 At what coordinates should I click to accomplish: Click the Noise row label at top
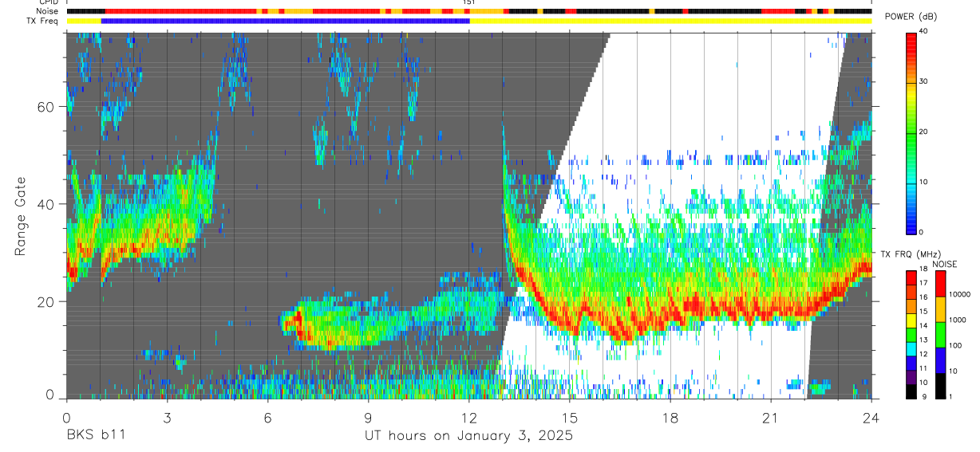point(49,11)
